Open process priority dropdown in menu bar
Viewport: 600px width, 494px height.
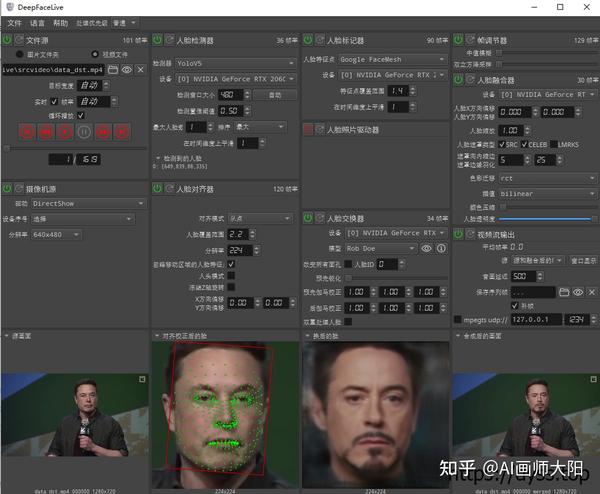125,23
